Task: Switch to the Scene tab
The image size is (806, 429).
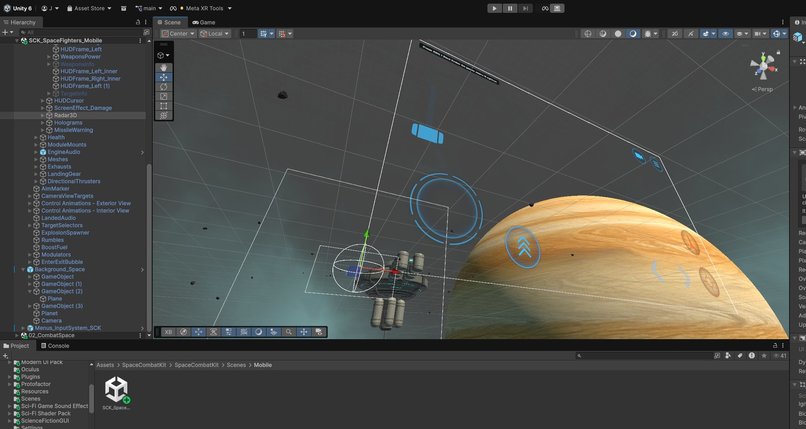Action: (x=170, y=22)
